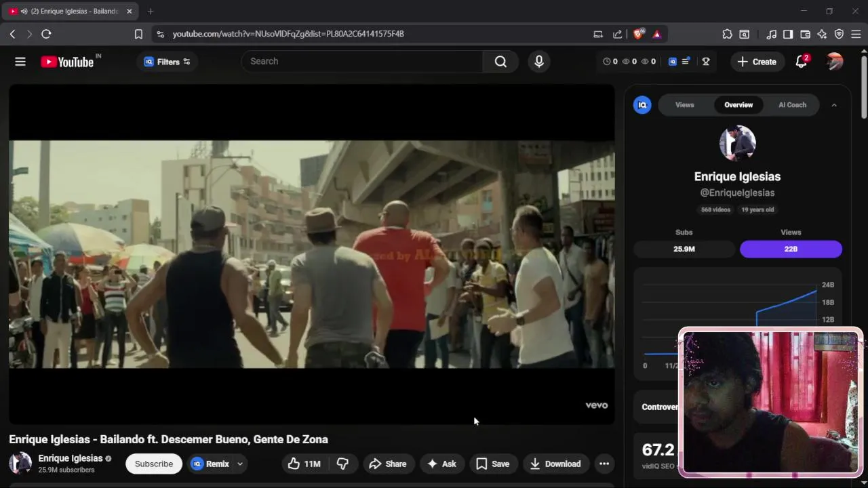Open the Brave Shields lion icon
This screenshot has height=488, width=868.
coord(639,34)
